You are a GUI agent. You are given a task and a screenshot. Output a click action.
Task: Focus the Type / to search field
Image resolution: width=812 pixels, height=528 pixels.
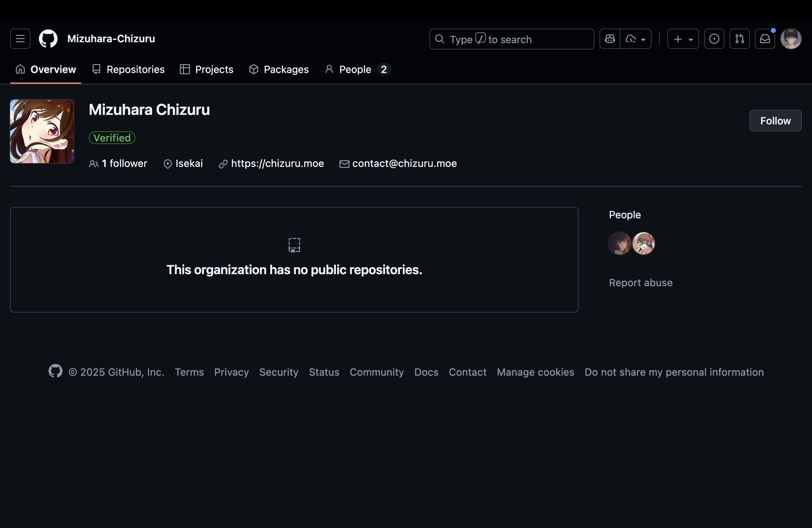[512, 39]
